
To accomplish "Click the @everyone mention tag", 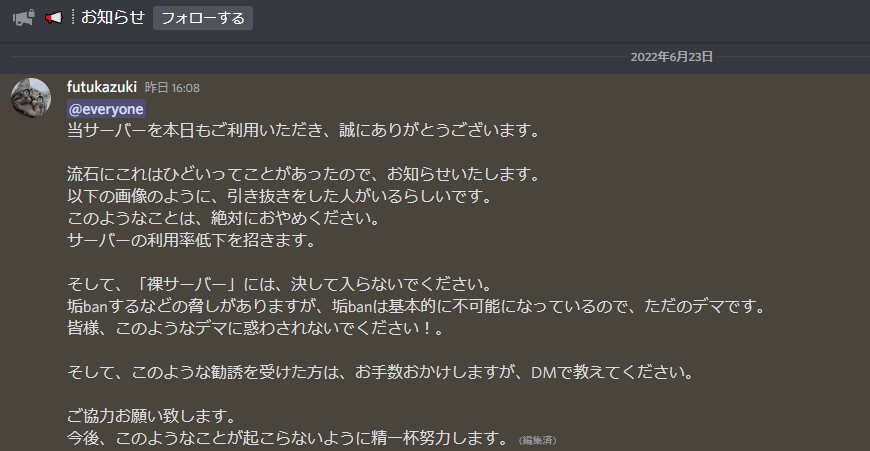I will pos(106,109).
